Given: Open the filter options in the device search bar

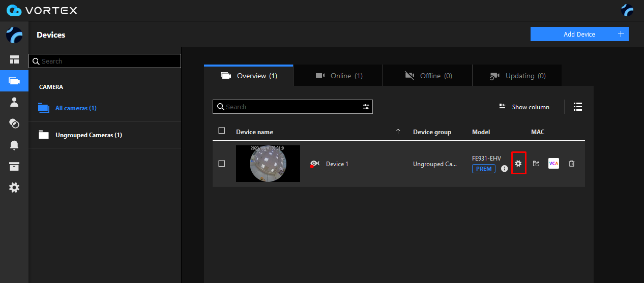Looking at the screenshot, I should [x=366, y=107].
